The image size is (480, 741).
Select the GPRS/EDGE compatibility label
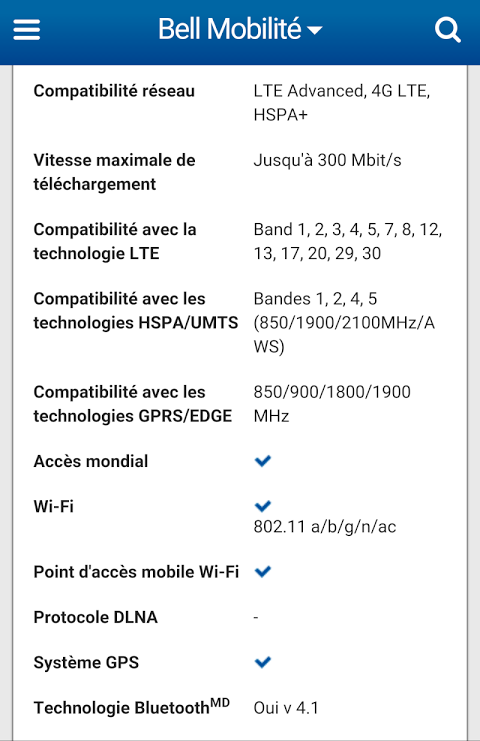point(133,404)
